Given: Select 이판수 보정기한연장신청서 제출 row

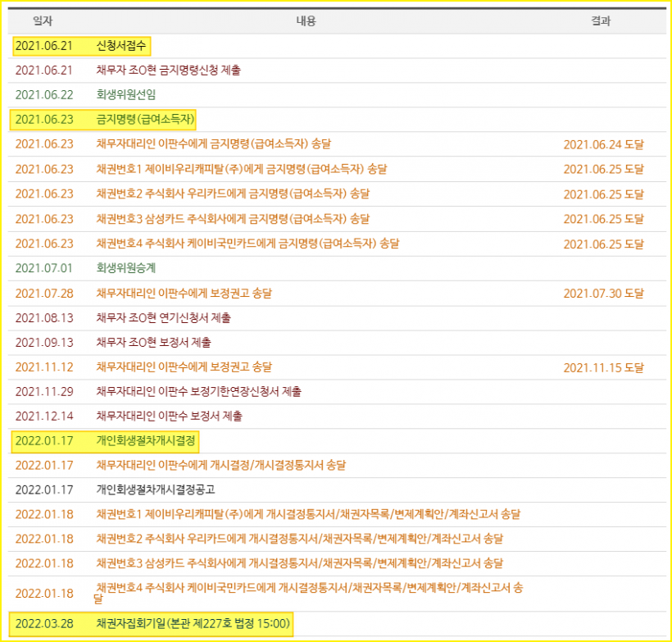Looking at the screenshot, I should coord(337,392).
